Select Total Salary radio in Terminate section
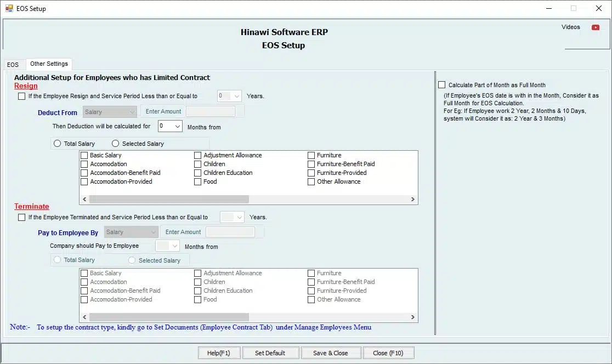The width and height of the screenshot is (612, 364). 58,260
